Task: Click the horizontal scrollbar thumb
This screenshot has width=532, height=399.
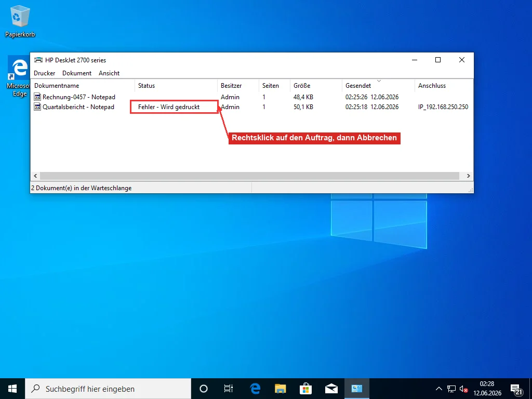Action: coord(249,176)
